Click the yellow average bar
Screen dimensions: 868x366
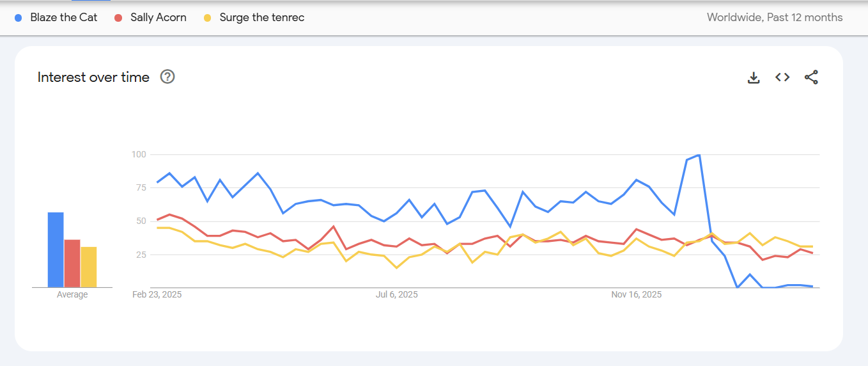point(89,267)
